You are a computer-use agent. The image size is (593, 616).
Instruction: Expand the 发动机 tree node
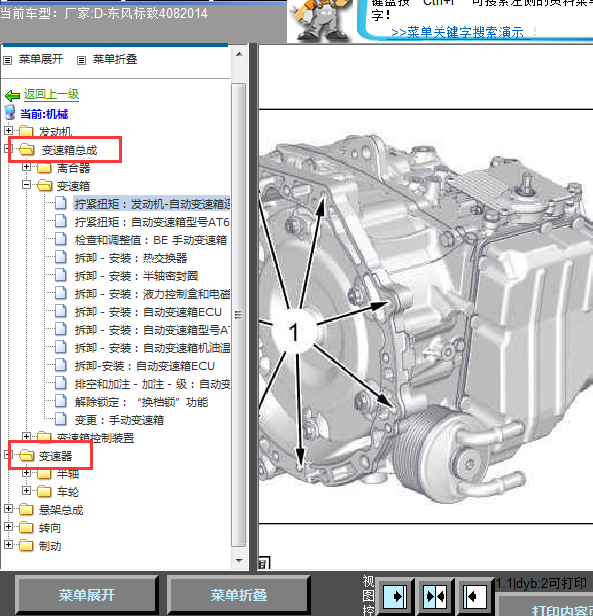tap(8, 130)
